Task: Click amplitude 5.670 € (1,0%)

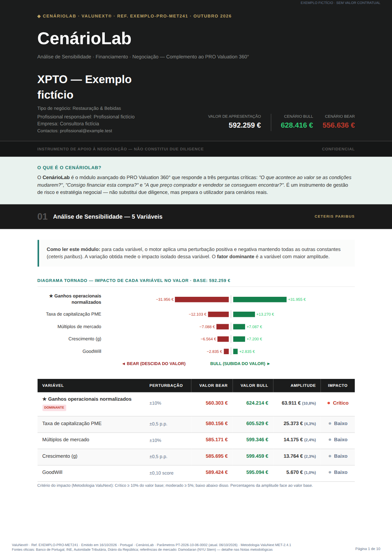Action: pyautogui.click(x=301, y=472)
